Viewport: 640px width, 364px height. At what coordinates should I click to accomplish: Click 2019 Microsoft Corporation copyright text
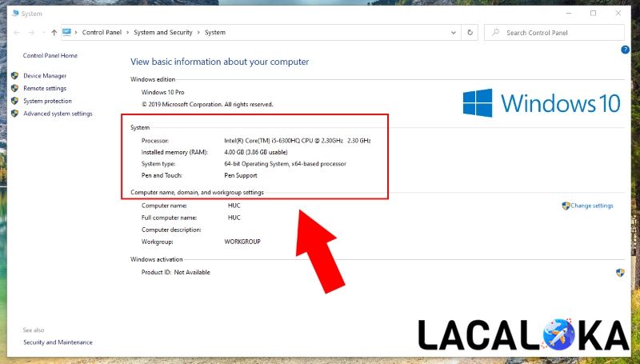click(x=207, y=105)
